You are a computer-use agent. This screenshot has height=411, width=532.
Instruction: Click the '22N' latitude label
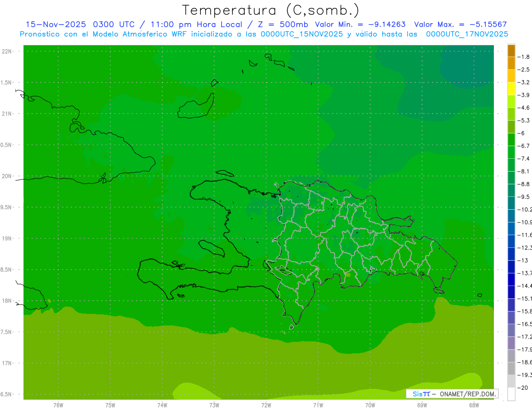point(6,51)
